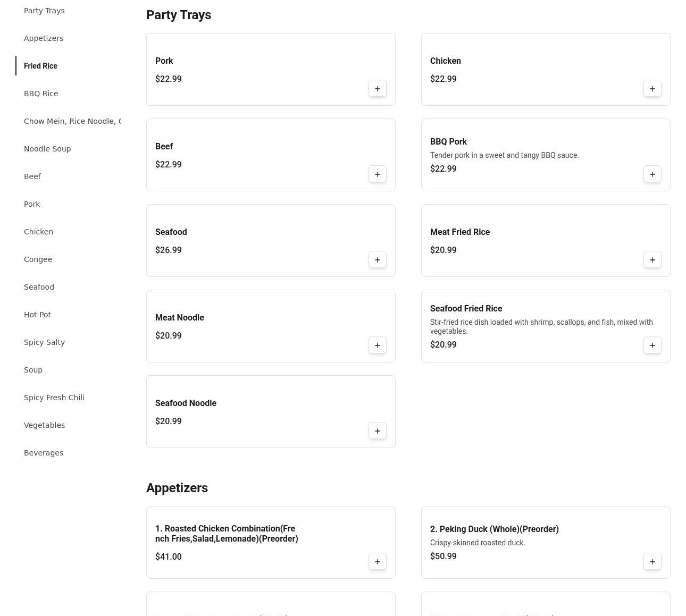Select Beverages category
This screenshot has width=686, height=616.
(44, 453)
